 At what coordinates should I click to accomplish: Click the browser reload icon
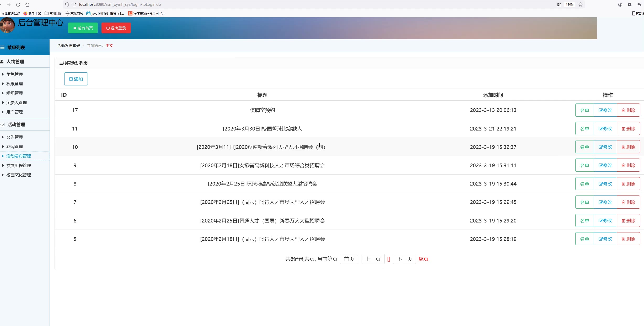(x=18, y=4)
